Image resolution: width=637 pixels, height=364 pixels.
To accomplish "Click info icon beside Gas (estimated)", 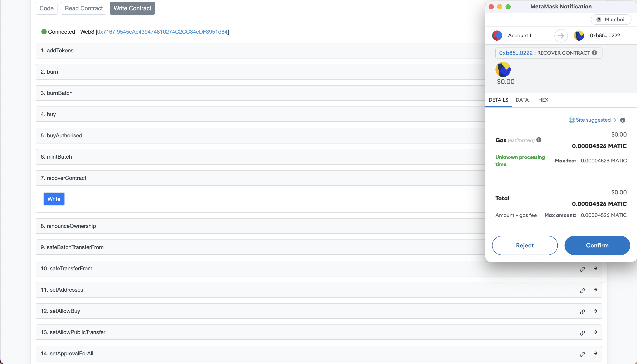I will (x=539, y=140).
